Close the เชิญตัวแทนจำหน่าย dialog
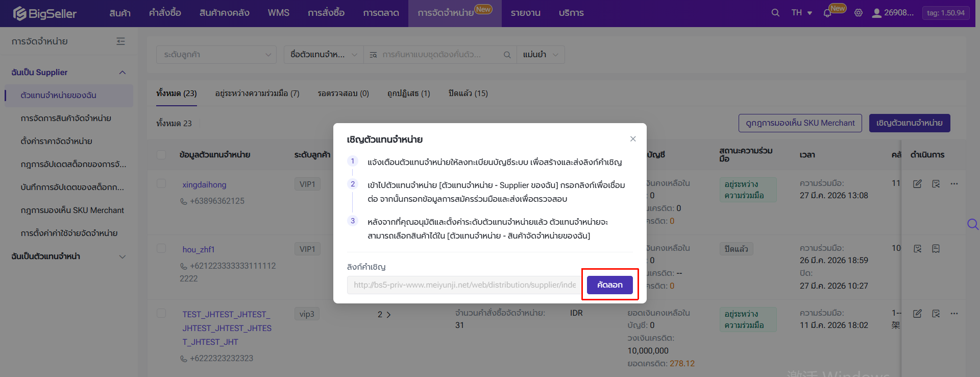980x377 pixels. point(633,139)
